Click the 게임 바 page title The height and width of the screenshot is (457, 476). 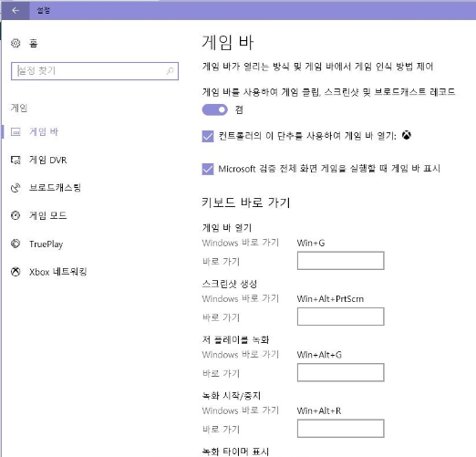(x=228, y=43)
